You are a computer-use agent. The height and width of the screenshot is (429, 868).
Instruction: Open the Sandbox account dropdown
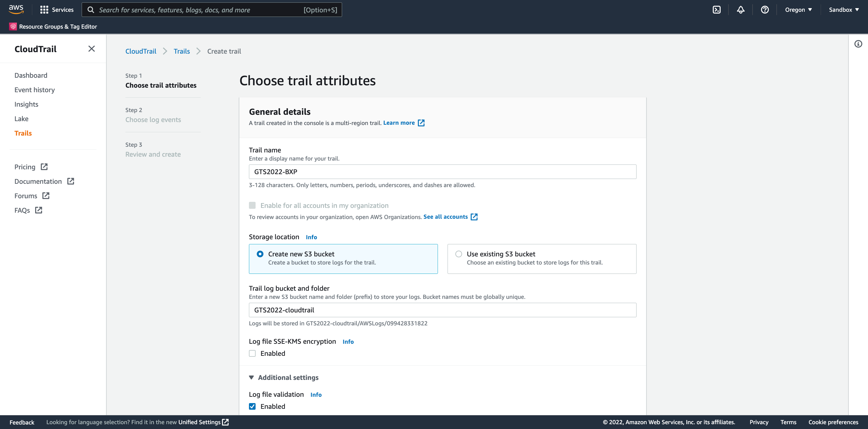click(x=843, y=10)
